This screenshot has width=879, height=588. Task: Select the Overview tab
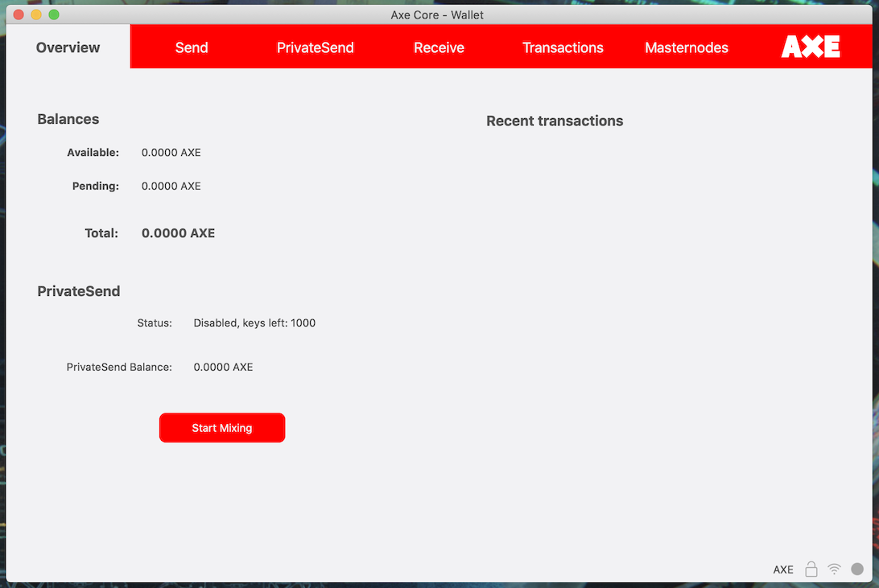[68, 47]
